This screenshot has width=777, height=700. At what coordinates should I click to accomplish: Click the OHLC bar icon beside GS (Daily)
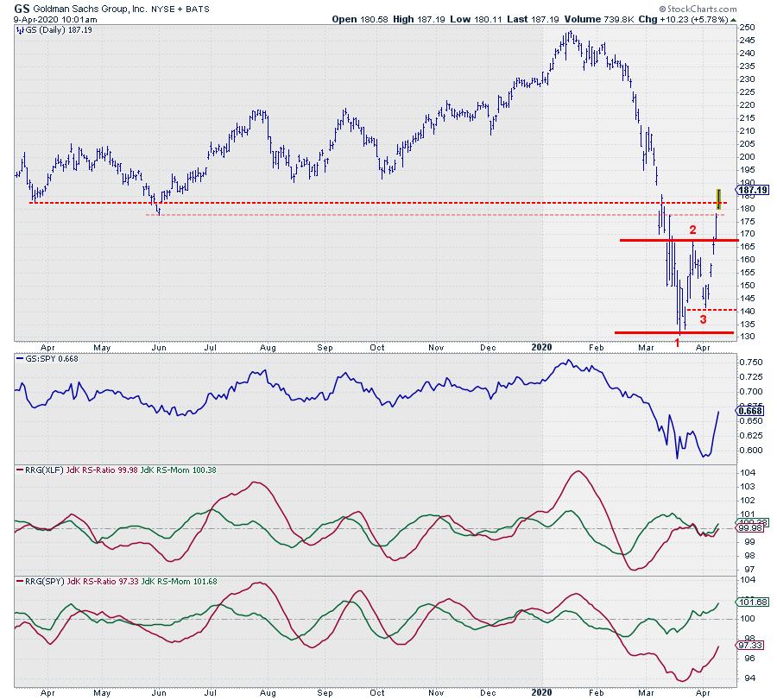tap(22, 28)
